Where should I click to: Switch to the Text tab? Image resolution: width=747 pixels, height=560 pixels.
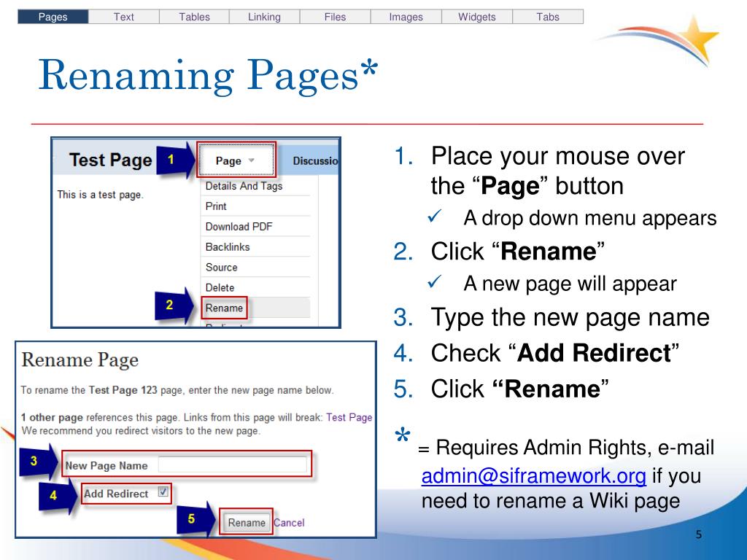pyautogui.click(x=124, y=17)
